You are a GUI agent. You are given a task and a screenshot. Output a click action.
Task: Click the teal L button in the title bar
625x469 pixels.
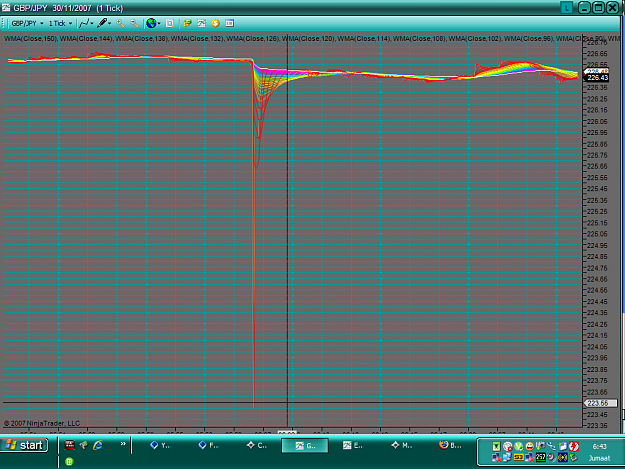tap(566, 8)
